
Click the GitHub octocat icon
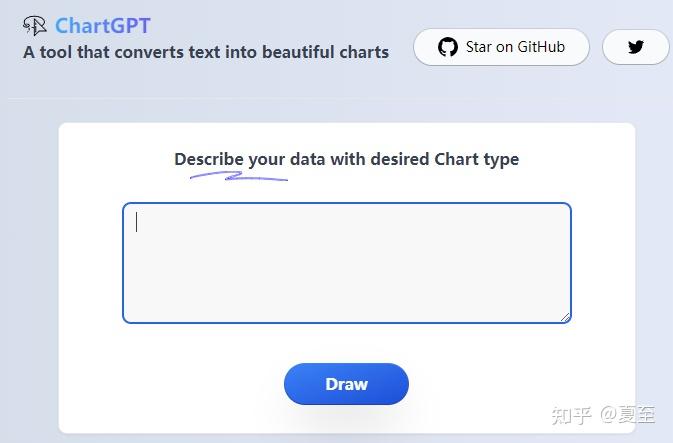[448, 47]
